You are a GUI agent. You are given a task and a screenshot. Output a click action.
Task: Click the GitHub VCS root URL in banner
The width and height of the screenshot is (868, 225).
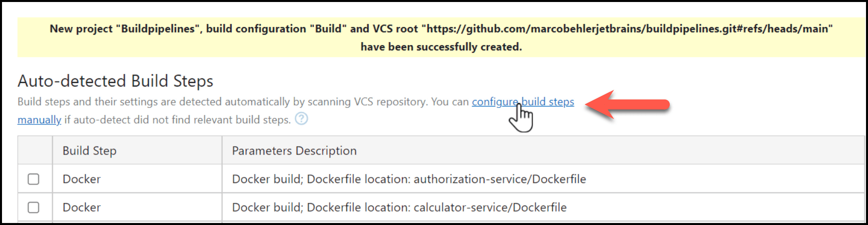coord(629,29)
